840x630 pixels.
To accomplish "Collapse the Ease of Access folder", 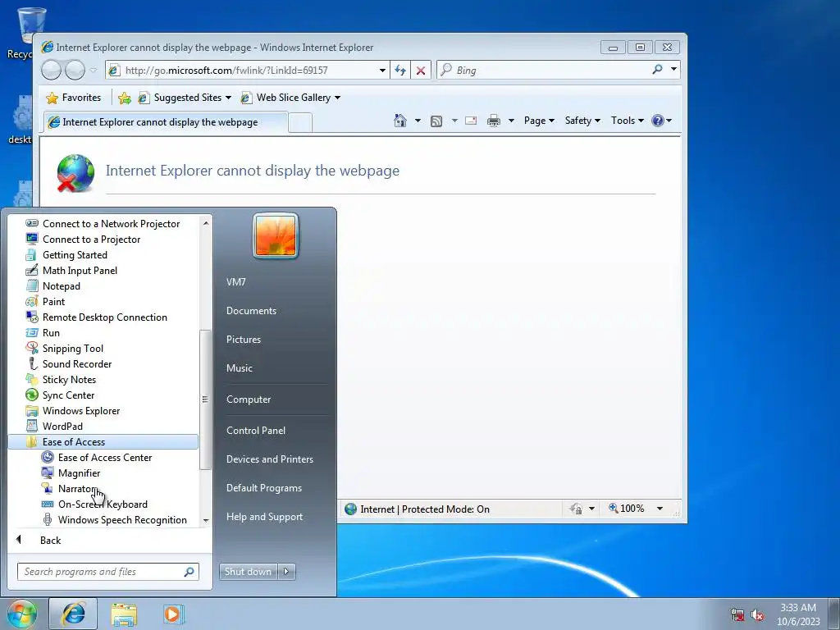I will click(x=103, y=442).
